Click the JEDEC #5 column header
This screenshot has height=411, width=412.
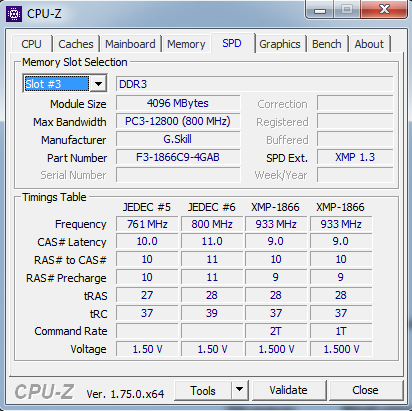pyautogui.click(x=147, y=207)
